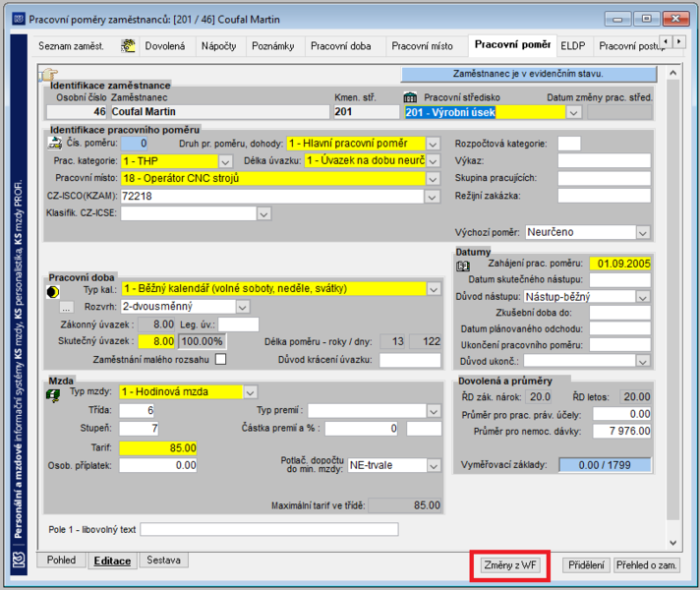Click the hand pointer icon above Identifikace zaměstnance
Image resolution: width=700 pixels, height=590 pixels.
pos(49,74)
